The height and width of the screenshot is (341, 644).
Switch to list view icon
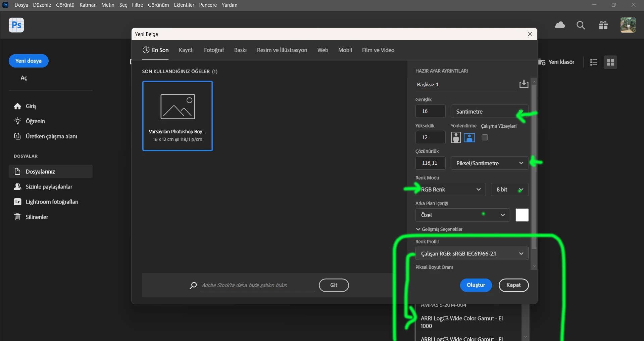(x=594, y=62)
